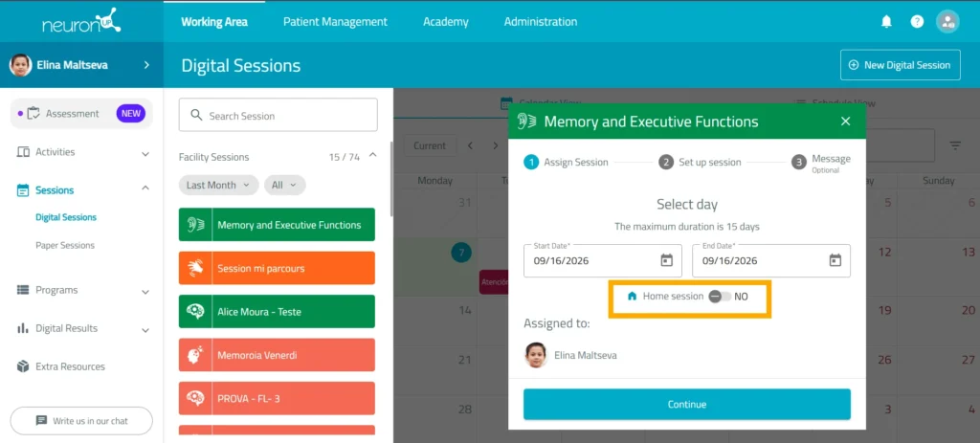The height and width of the screenshot is (443, 980).
Task: Open the Last Month filter dropdown
Action: point(218,185)
